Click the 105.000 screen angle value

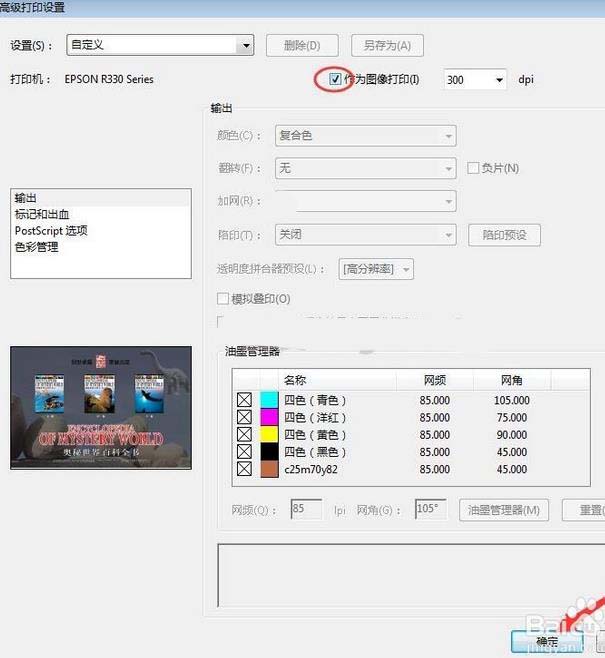coord(511,400)
